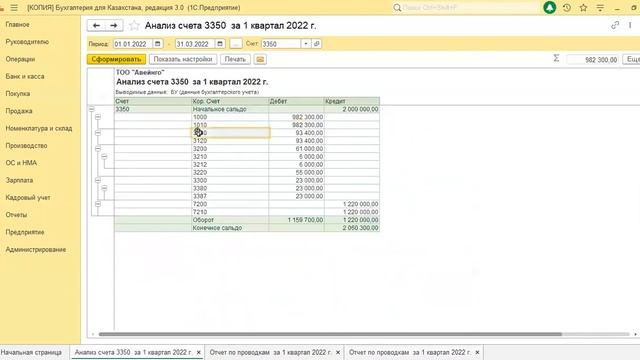640x360 pixels.
Task: Open the account field's open-item icon
Action: pos(317,44)
